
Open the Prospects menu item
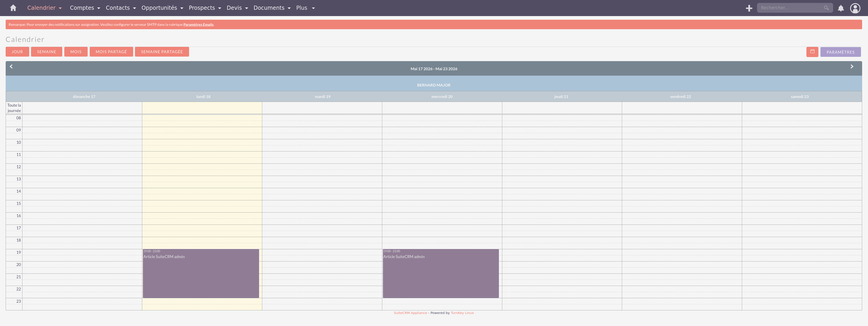[202, 8]
